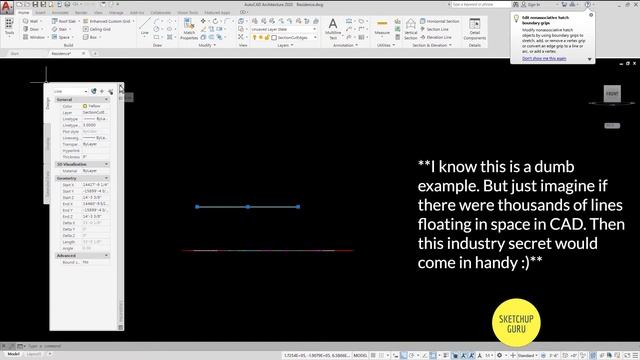Image resolution: width=640 pixels, height=360 pixels.
Task: Switch to the Insert ribbon tab
Action: [40, 13]
